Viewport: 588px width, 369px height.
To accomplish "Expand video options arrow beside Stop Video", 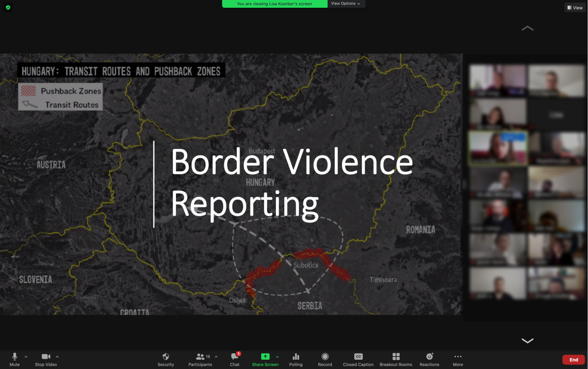I will (x=57, y=357).
